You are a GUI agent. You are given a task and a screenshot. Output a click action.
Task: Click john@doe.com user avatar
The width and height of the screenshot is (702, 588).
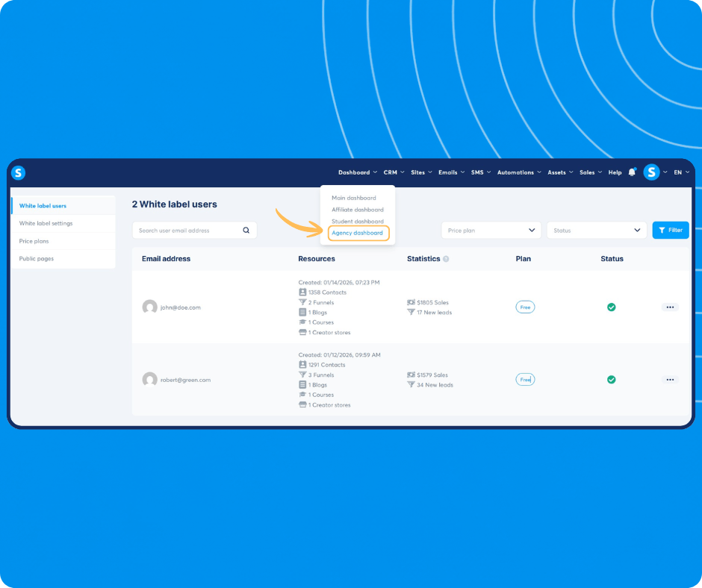(x=149, y=307)
